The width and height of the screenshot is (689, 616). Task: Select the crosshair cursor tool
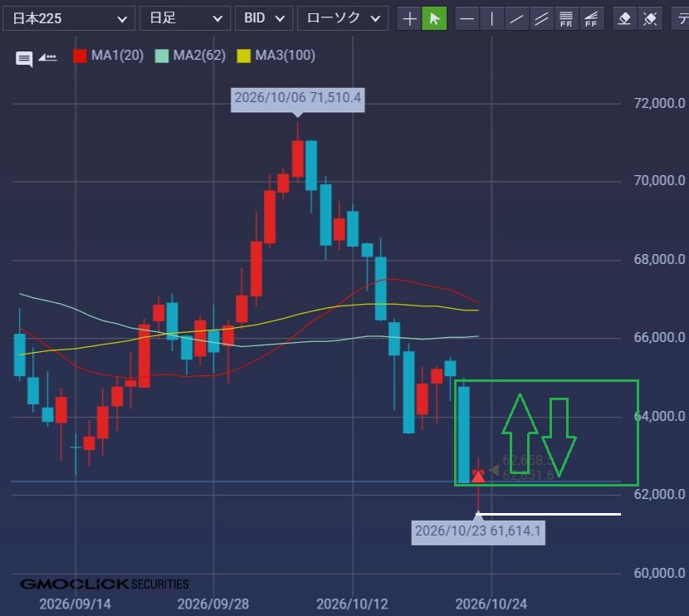pos(409,18)
